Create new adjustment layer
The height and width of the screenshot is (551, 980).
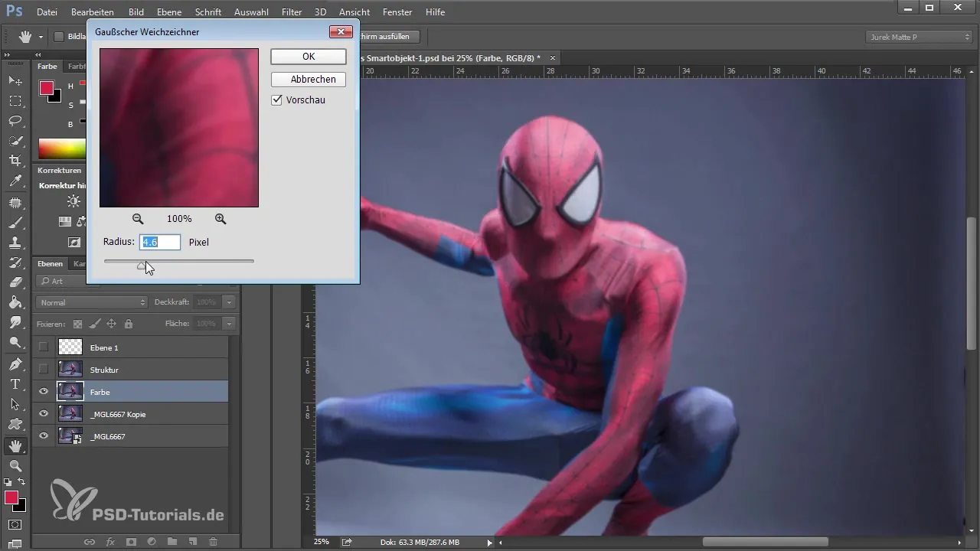point(152,542)
